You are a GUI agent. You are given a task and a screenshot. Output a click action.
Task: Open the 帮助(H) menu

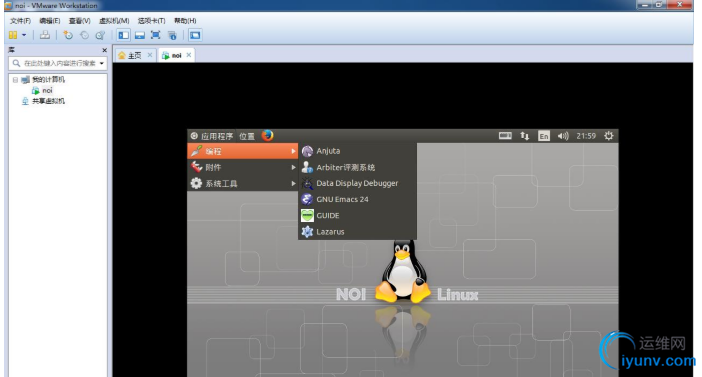coord(185,21)
